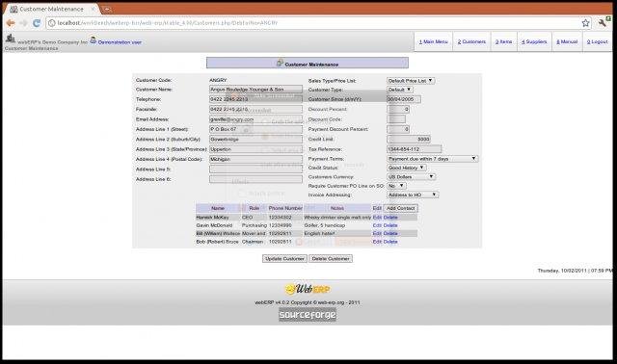This screenshot has height=364, width=617.
Task: Click the empty Address Line 6 field
Action: coord(255,179)
